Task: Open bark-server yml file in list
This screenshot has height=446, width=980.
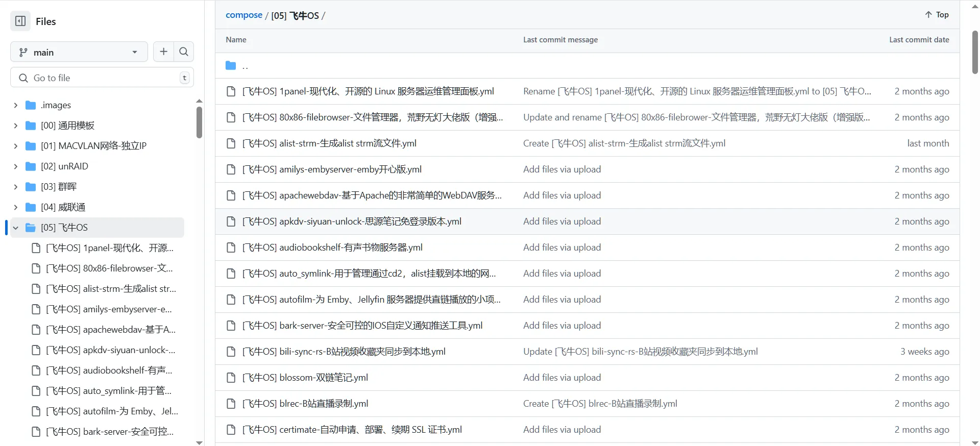Action: [362, 326]
